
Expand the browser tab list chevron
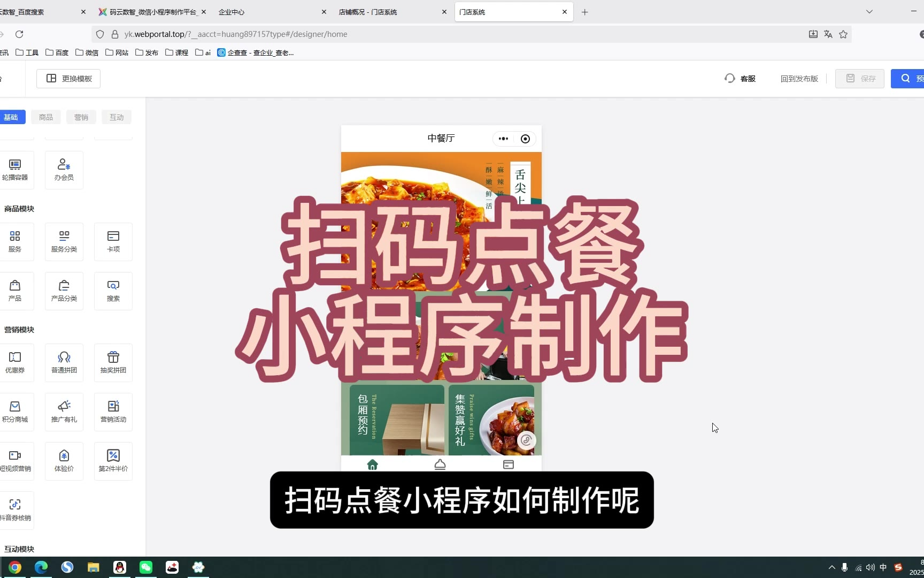pyautogui.click(x=869, y=12)
